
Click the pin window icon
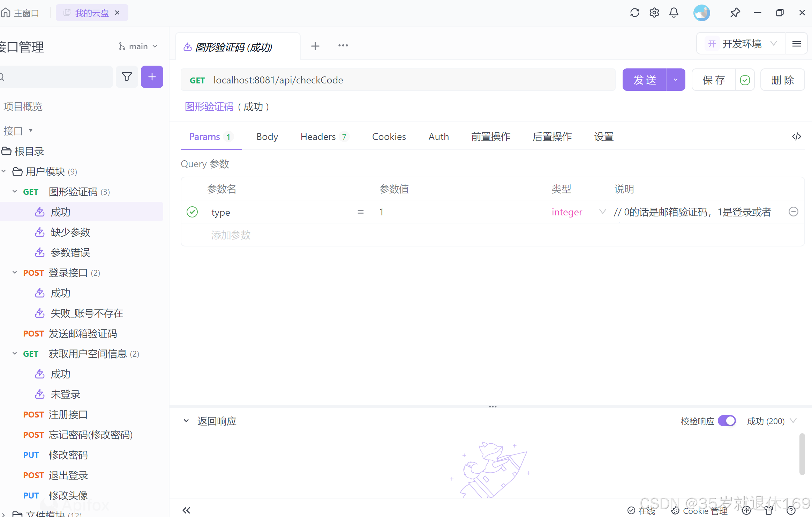click(735, 13)
